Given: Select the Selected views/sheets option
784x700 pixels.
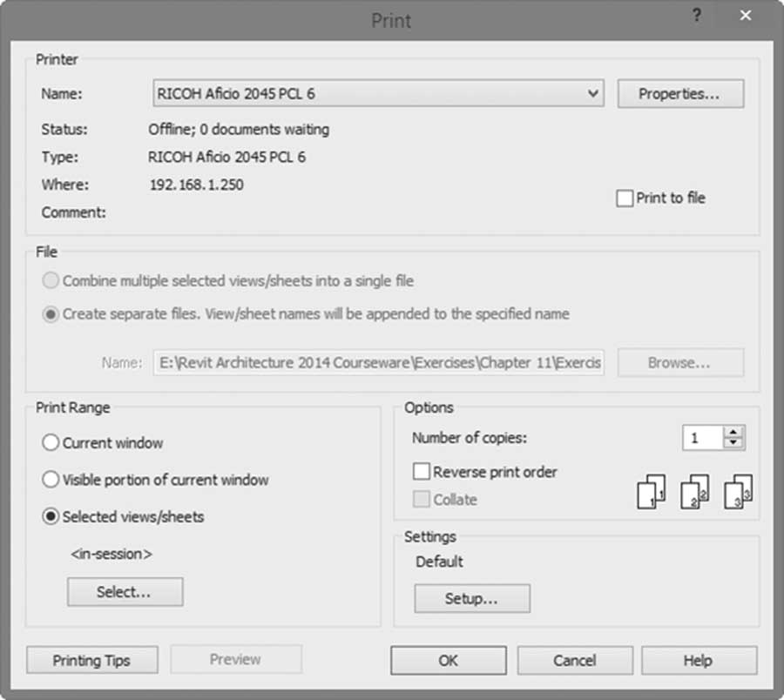Looking at the screenshot, I should [x=51, y=516].
